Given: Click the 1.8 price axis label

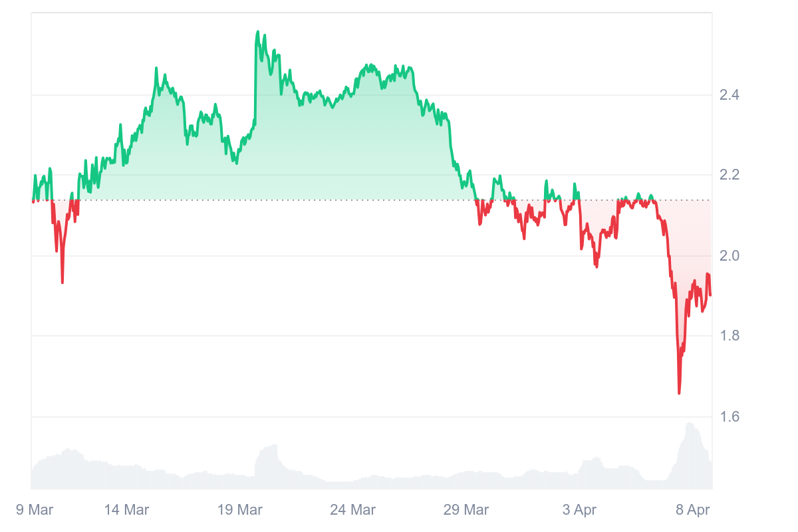Looking at the screenshot, I should 730,336.
